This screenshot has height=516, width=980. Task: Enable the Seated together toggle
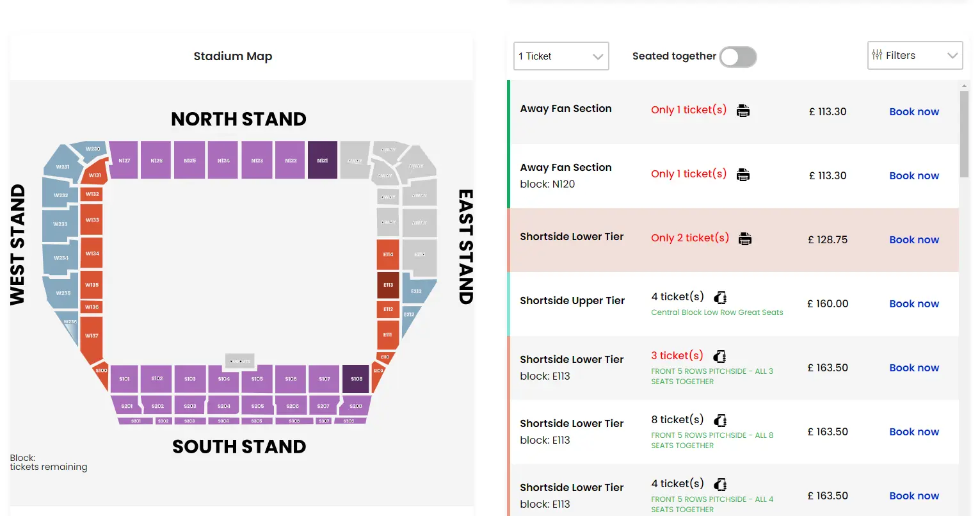point(737,56)
